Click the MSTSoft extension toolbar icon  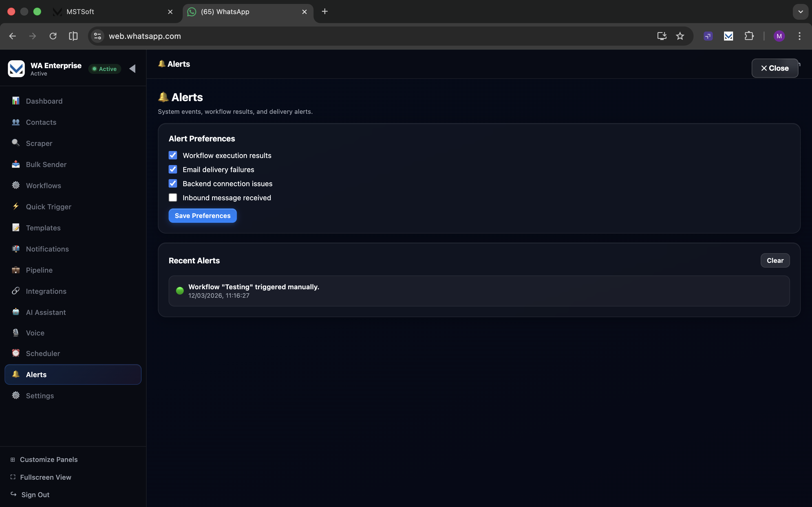click(x=728, y=36)
